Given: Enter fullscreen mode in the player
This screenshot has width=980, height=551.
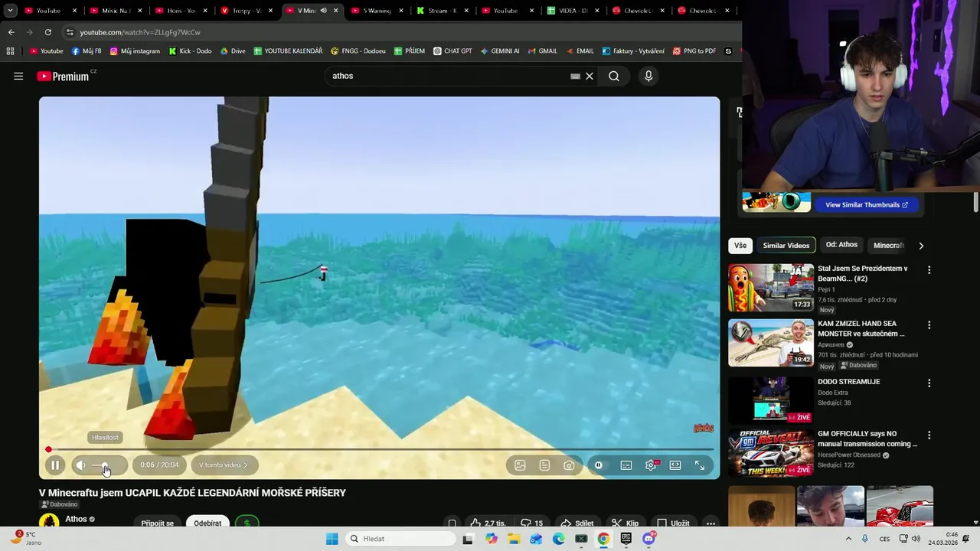Looking at the screenshot, I should 700,465.
